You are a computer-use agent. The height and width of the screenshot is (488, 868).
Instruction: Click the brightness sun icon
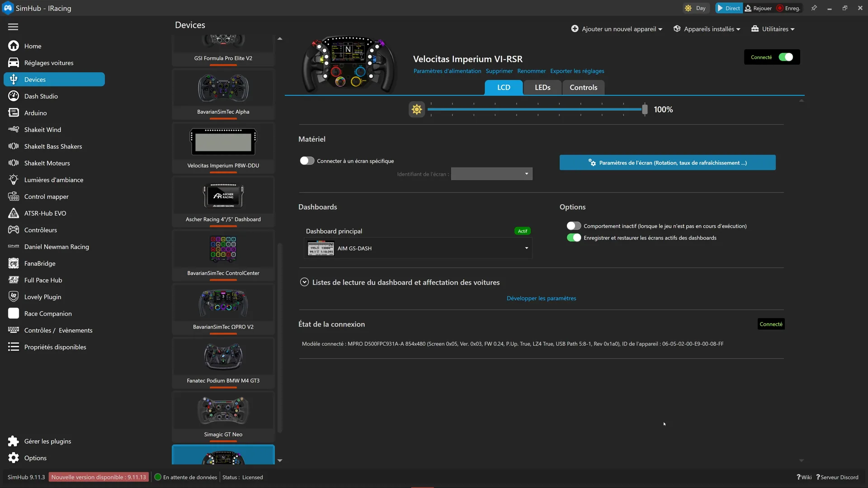417,109
